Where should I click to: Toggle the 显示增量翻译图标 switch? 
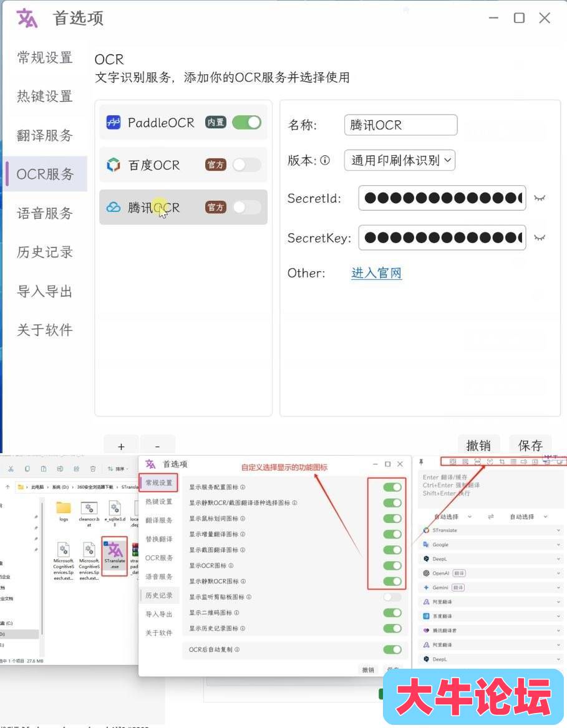tap(392, 534)
